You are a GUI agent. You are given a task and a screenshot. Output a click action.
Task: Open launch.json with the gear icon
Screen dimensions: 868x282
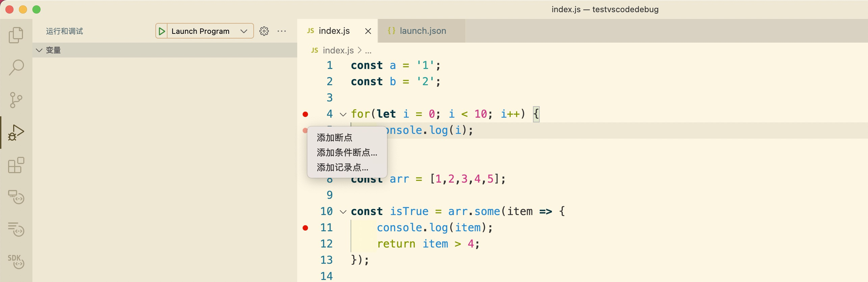pyautogui.click(x=264, y=31)
